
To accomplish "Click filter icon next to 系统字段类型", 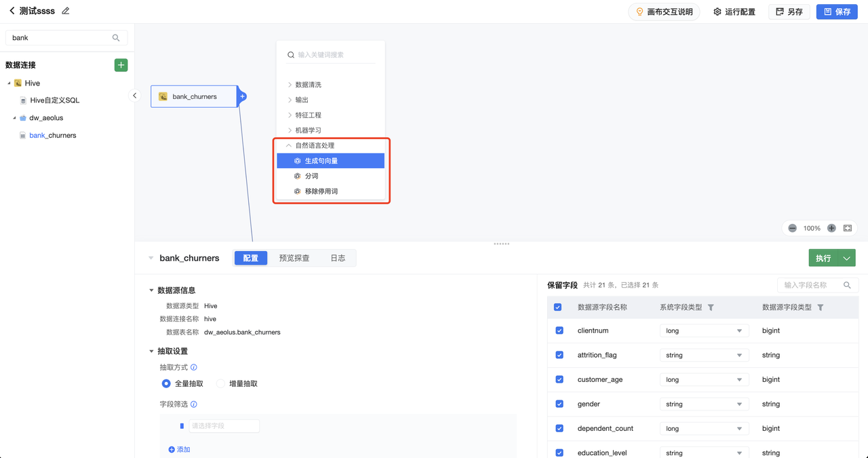I will coord(711,307).
